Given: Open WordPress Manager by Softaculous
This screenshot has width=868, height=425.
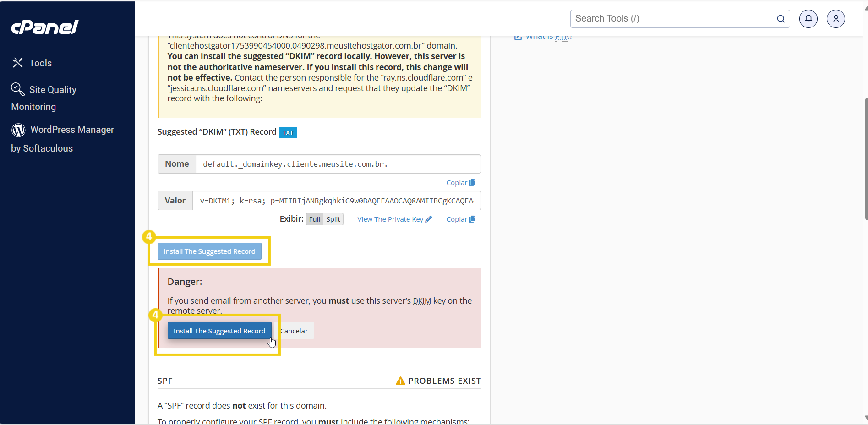Looking at the screenshot, I should pyautogui.click(x=63, y=139).
